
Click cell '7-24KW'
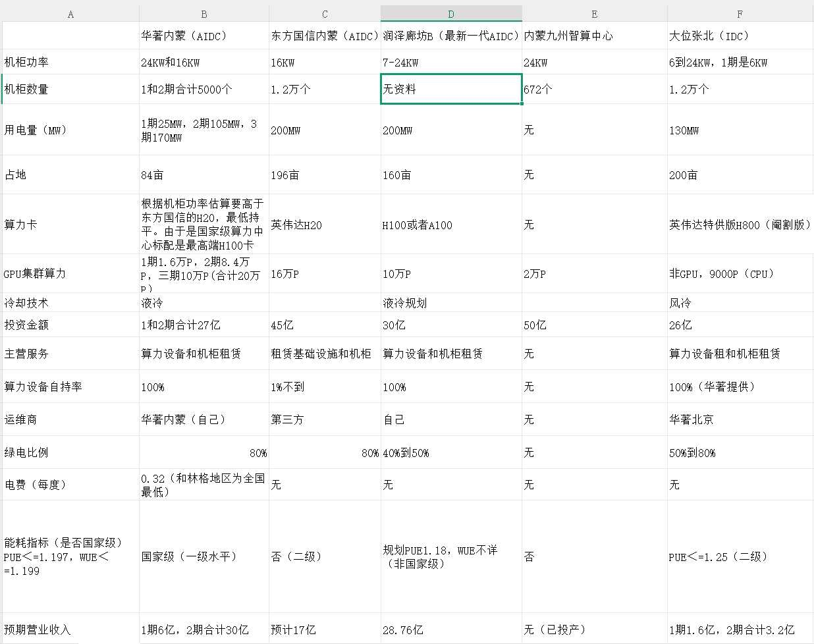451,62
